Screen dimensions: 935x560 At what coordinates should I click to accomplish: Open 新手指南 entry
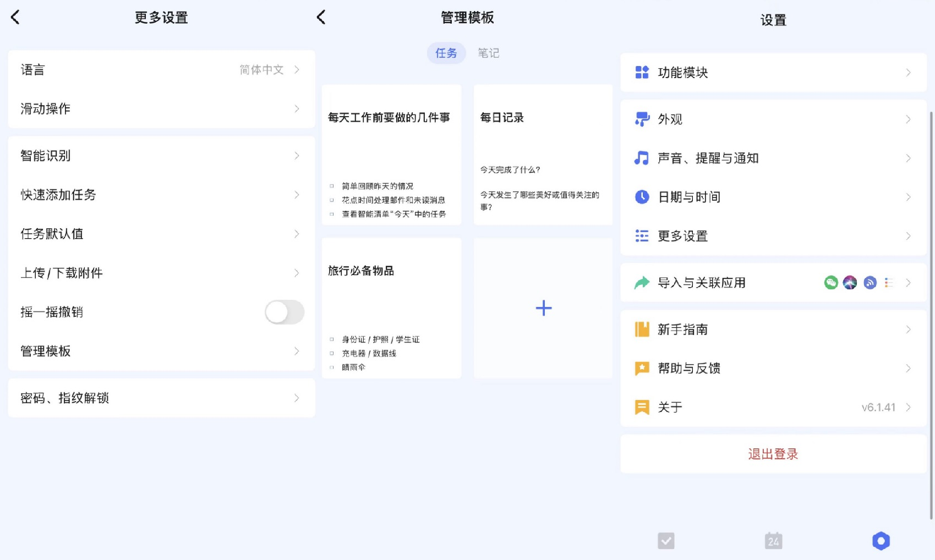(x=773, y=330)
